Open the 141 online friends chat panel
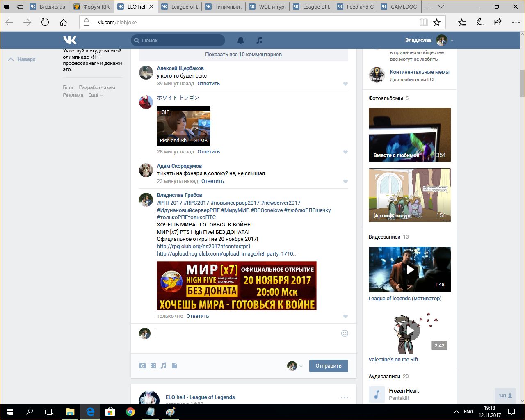Image resolution: width=525 pixels, height=420 pixels. pos(505,396)
